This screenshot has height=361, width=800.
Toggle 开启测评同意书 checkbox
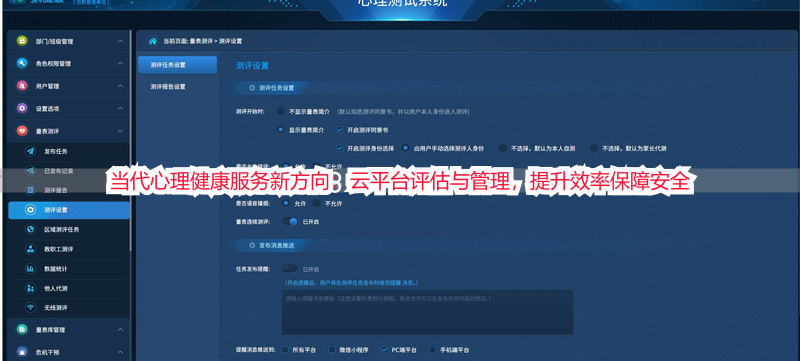340,130
